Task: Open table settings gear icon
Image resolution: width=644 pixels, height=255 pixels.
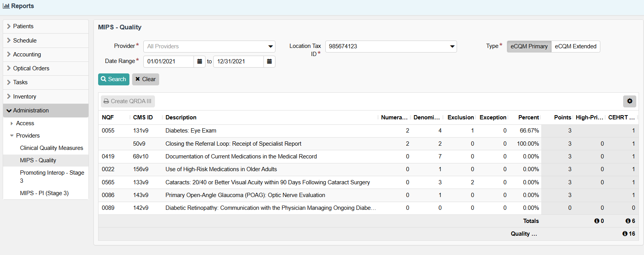Action: click(629, 101)
